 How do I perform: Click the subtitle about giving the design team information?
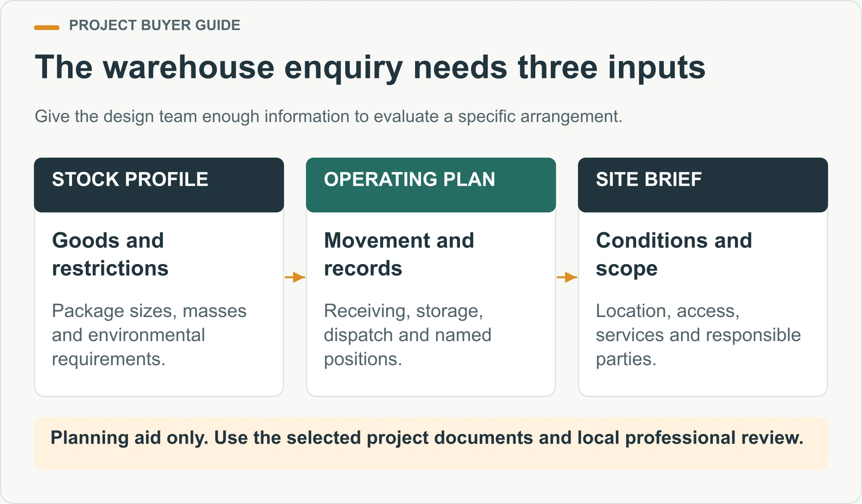coord(328,117)
